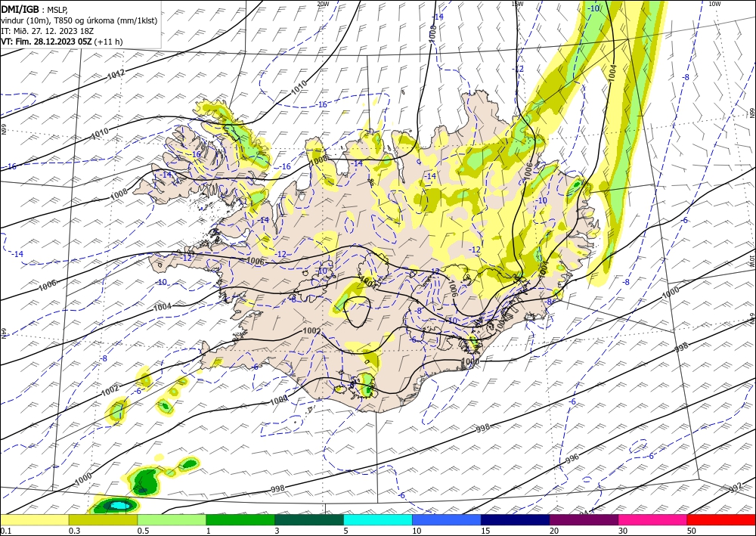
Task: Click the pink 30–50 legend swatch
Action: pos(653,519)
